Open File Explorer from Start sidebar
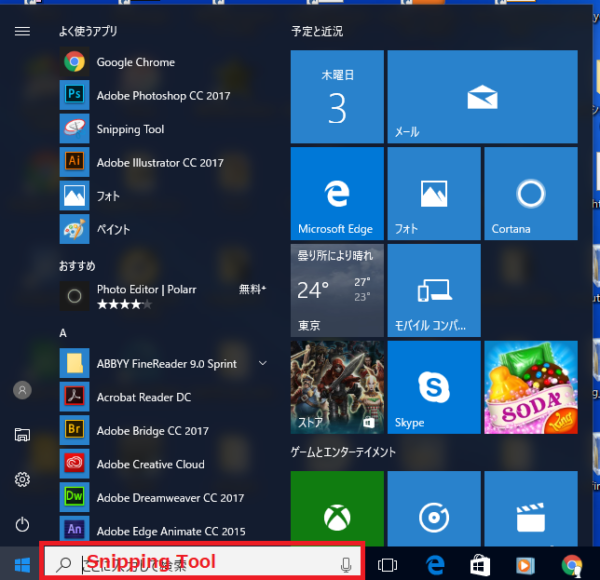Image resolution: width=600 pixels, height=580 pixels. point(22,435)
